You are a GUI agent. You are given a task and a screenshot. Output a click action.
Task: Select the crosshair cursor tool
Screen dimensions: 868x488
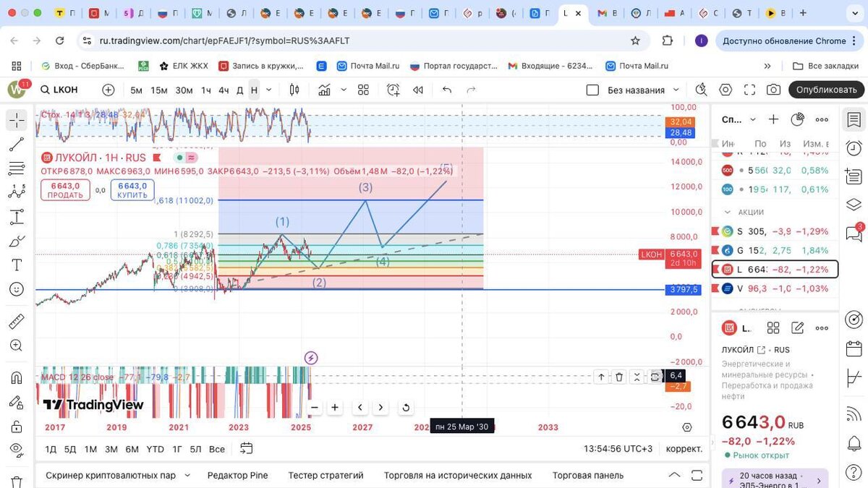point(17,119)
